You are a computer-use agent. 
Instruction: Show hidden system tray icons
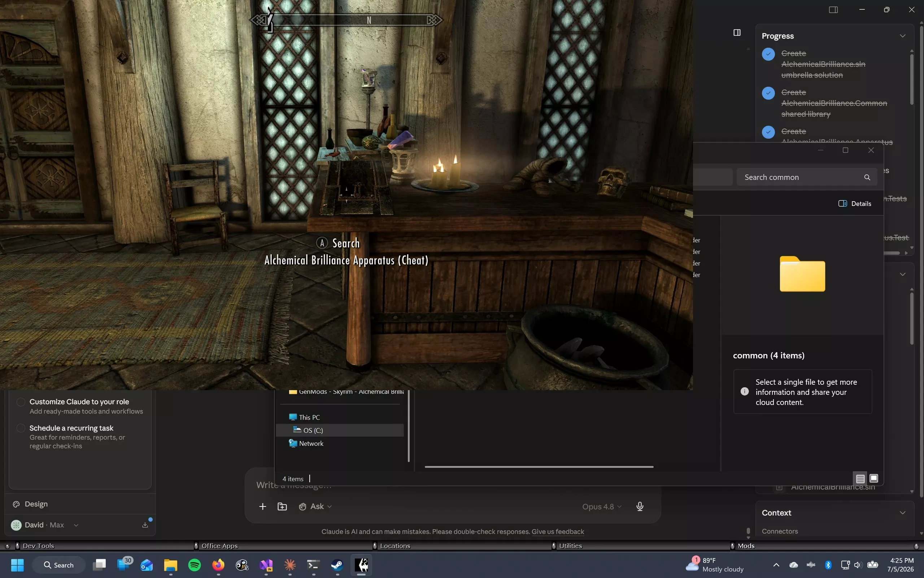tap(776, 565)
